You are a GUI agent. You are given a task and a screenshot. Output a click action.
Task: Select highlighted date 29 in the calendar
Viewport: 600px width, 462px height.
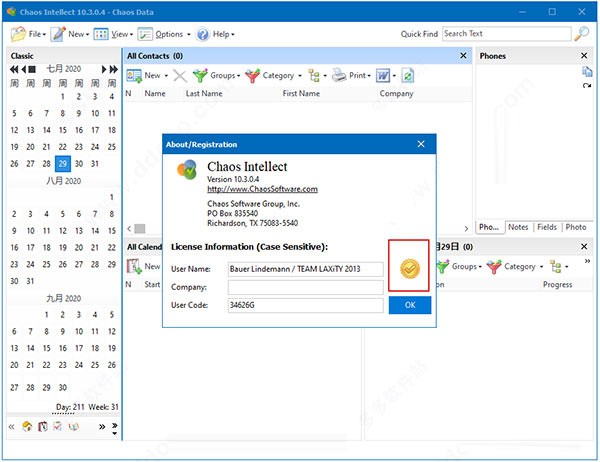click(63, 163)
